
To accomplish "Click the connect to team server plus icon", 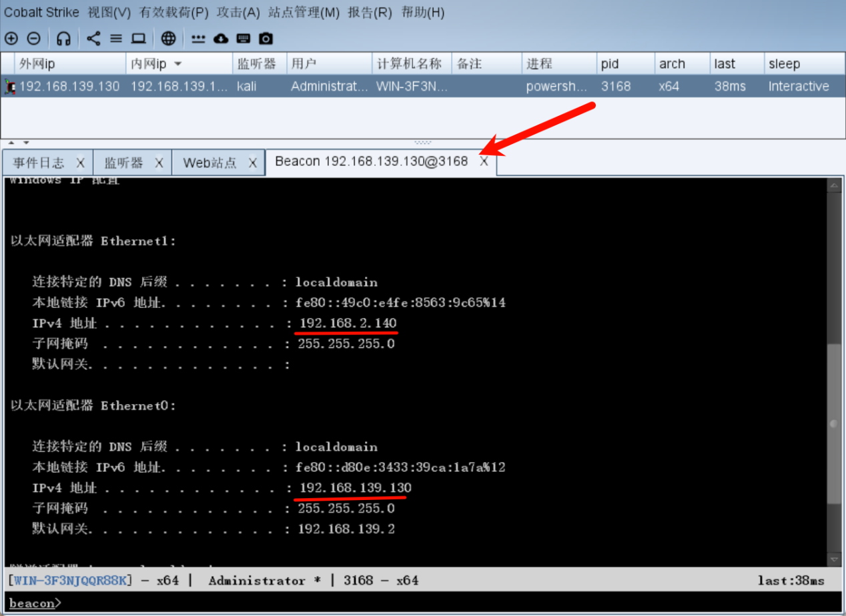I will 11,39.
